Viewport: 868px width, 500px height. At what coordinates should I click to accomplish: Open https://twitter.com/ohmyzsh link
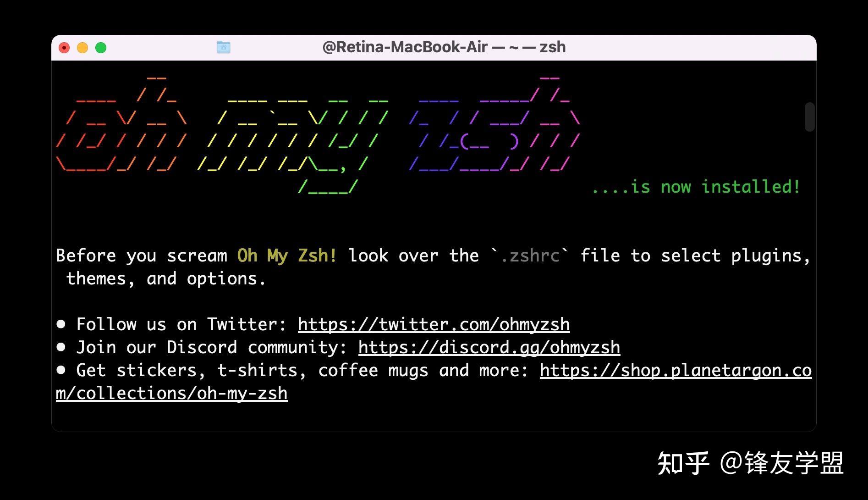tap(433, 324)
